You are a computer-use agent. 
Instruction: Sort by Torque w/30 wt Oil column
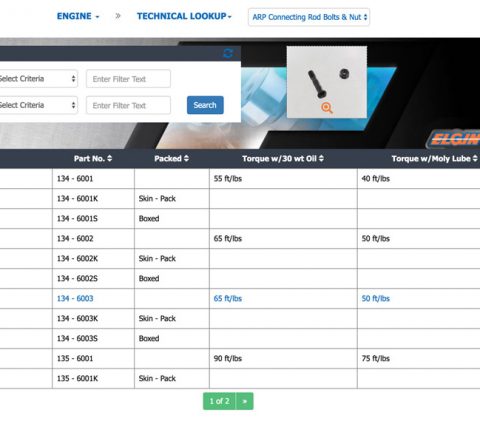(283, 159)
